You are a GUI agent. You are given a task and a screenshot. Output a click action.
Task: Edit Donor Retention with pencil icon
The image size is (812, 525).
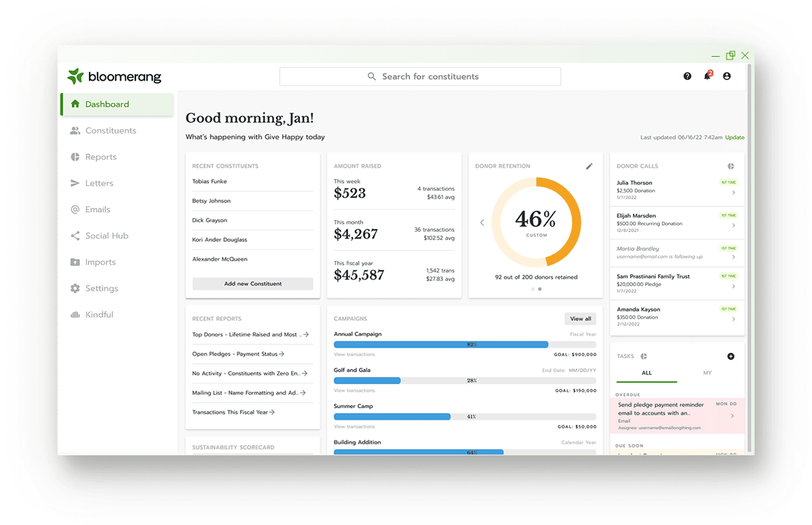[589, 166]
